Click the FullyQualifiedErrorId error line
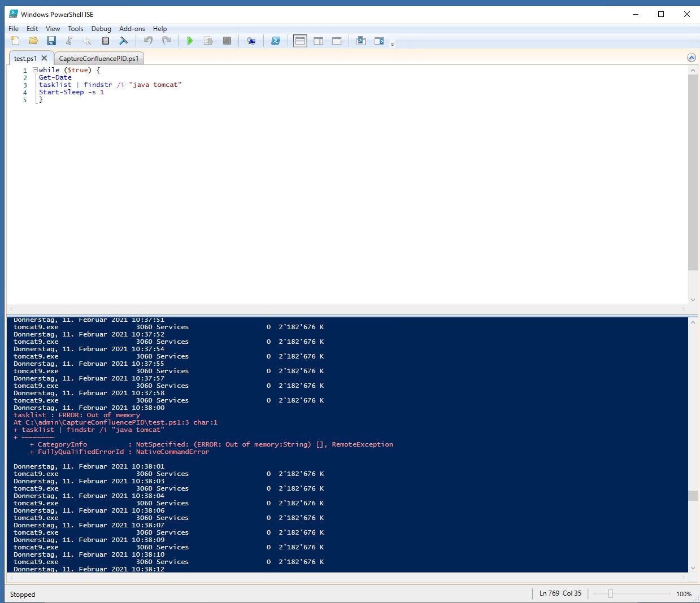The height and width of the screenshot is (603, 700). (x=119, y=452)
